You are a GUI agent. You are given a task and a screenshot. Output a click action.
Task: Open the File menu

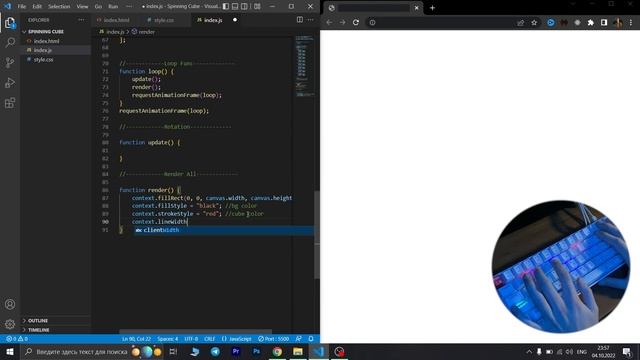coord(22,7)
